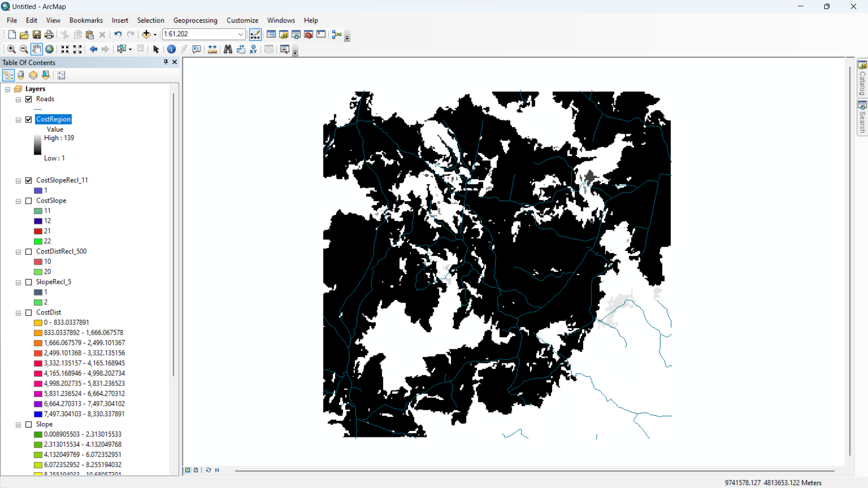This screenshot has width=868, height=488.
Task: Click the red 21 CostSlope swatch
Action: tap(38, 231)
